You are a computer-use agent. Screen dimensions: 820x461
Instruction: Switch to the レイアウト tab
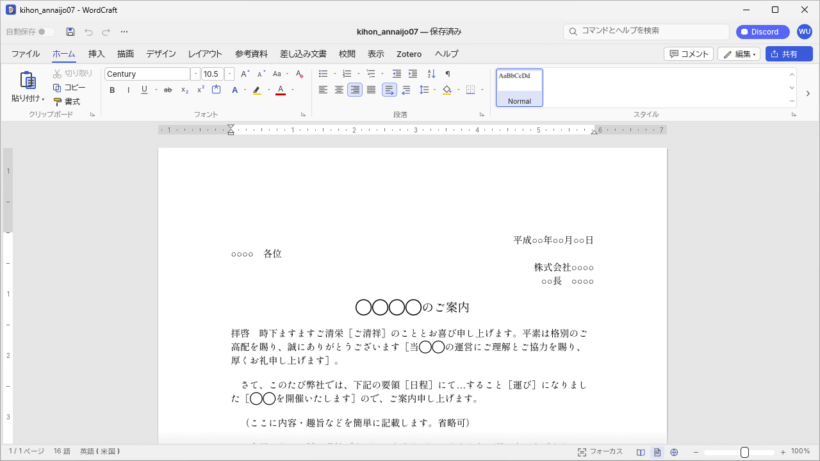click(x=205, y=54)
